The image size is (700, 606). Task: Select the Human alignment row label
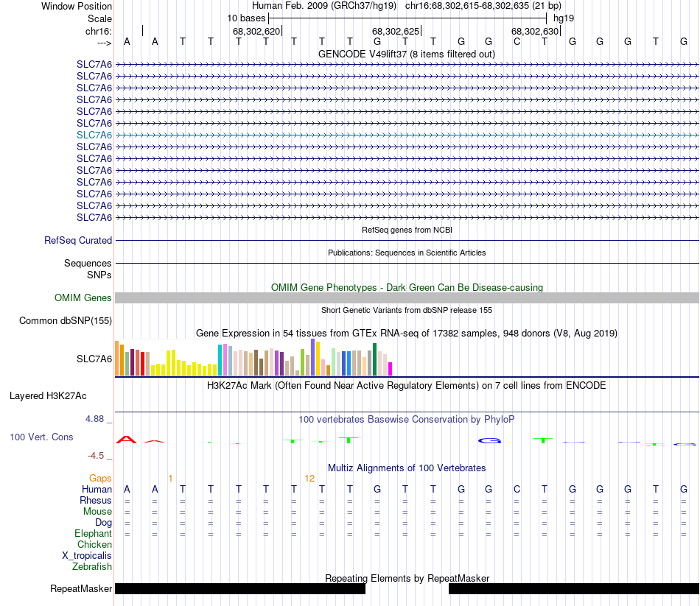coord(97,490)
